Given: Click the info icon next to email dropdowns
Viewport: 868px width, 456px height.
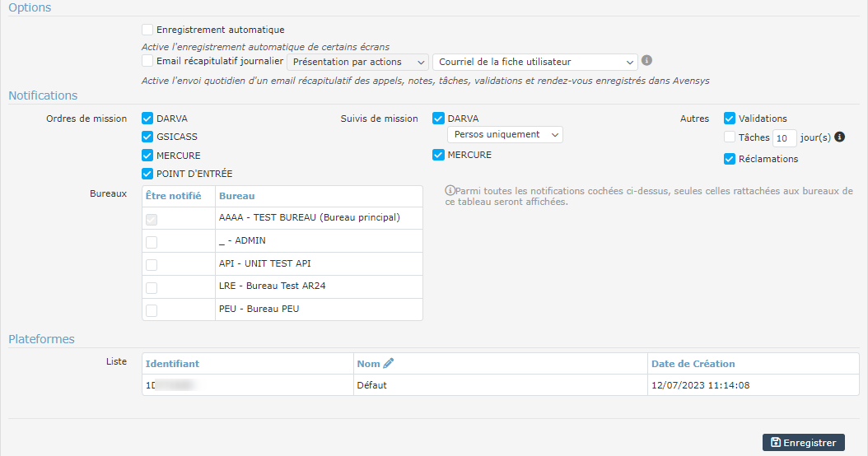Looking at the screenshot, I should pos(647,61).
